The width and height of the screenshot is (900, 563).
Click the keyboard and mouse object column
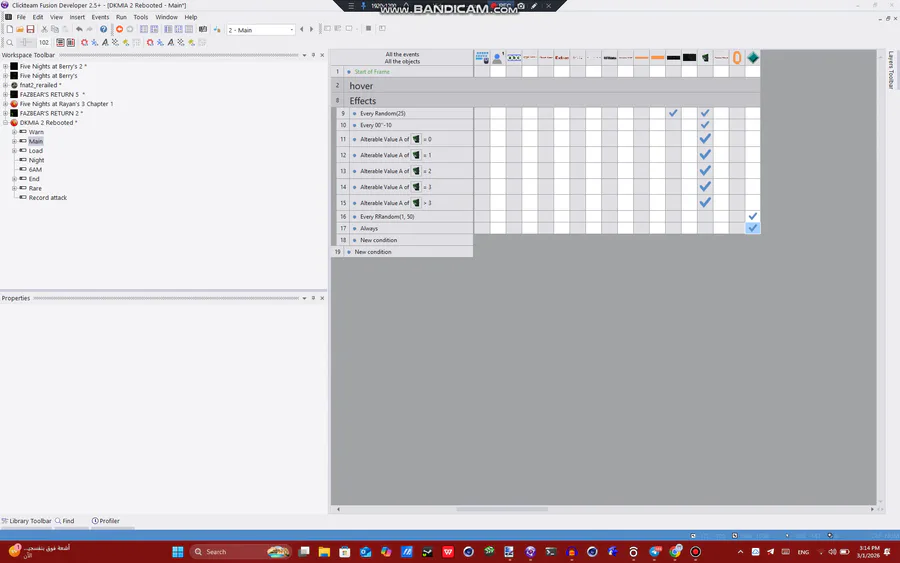tap(482, 57)
